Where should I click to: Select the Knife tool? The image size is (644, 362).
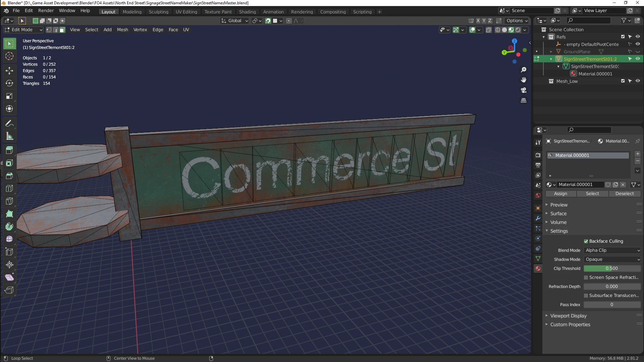point(9,201)
